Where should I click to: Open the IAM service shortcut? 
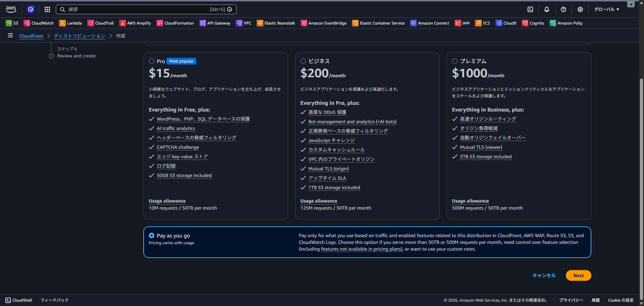462,23
